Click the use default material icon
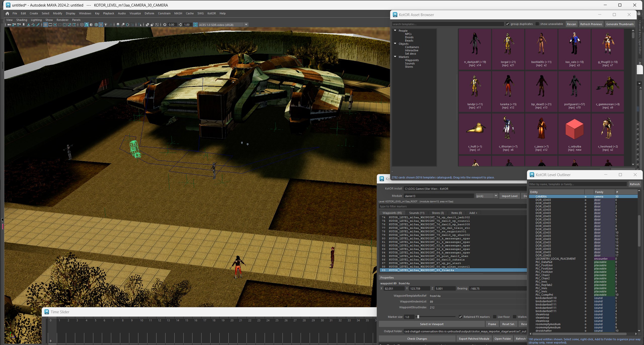This screenshot has width=644, height=345. click(x=91, y=25)
